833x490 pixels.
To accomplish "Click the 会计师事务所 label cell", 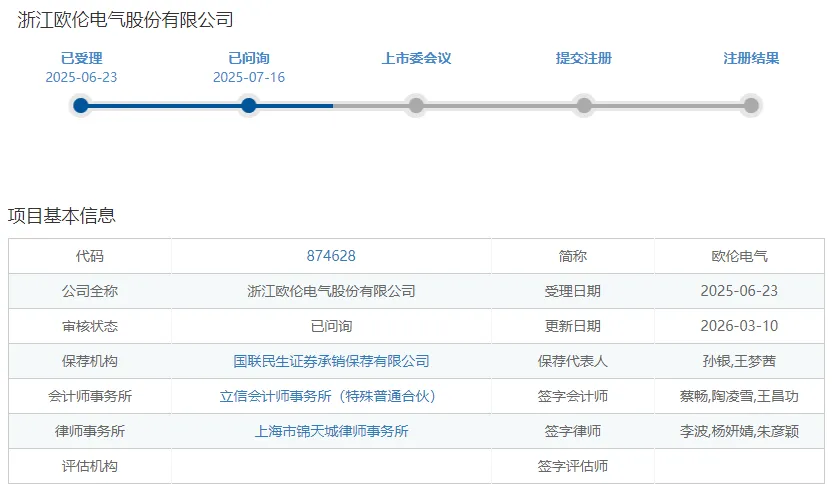I will pos(90,396).
